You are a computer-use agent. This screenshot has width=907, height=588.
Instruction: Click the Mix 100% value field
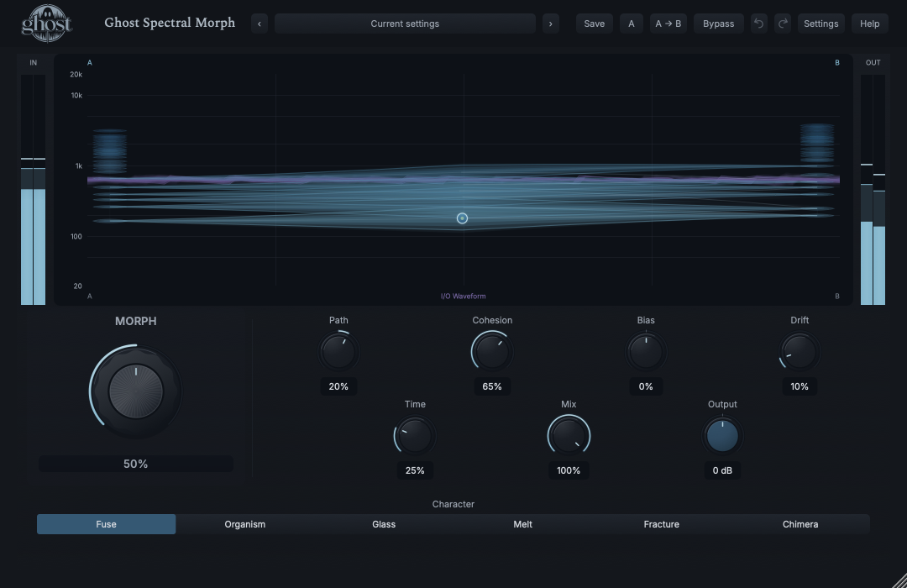pos(569,470)
